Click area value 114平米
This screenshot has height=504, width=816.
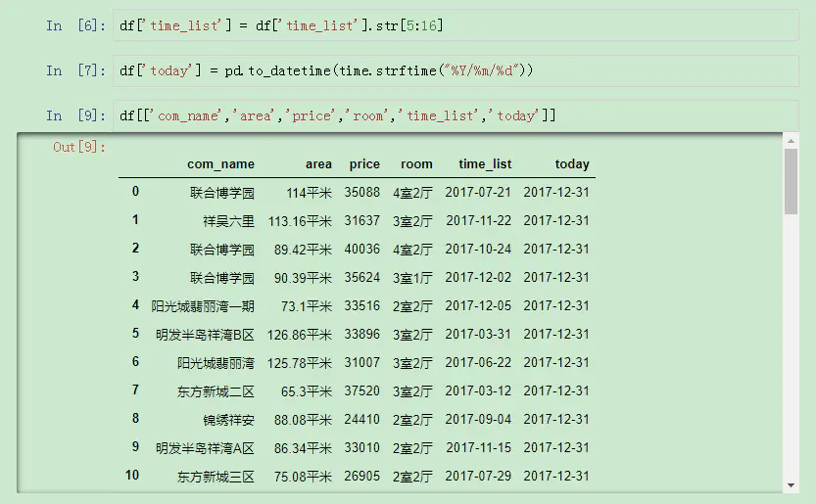tap(309, 193)
